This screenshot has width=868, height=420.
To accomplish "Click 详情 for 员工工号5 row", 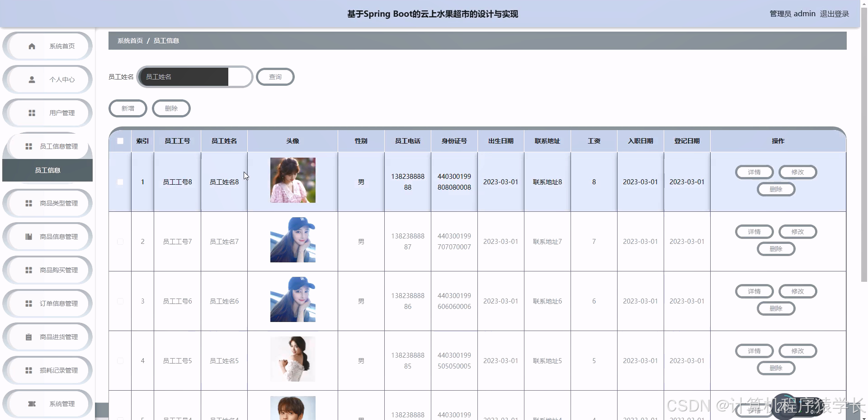I will coord(754,351).
